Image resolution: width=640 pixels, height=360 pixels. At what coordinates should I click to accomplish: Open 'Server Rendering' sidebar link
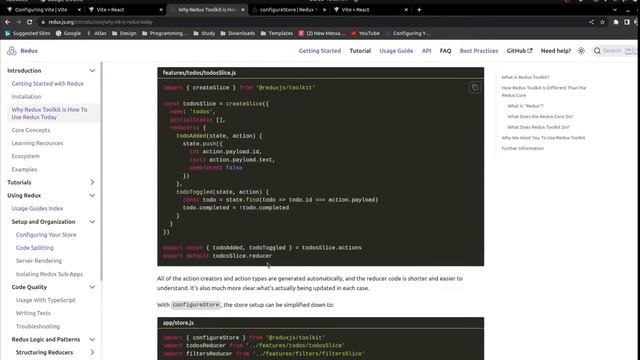[x=39, y=261]
